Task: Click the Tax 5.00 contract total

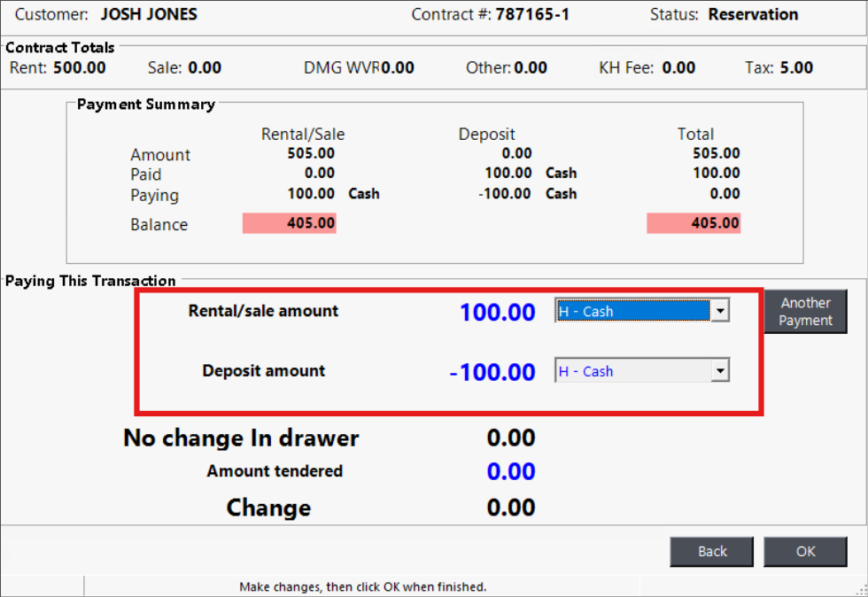Action: pos(796,67)
